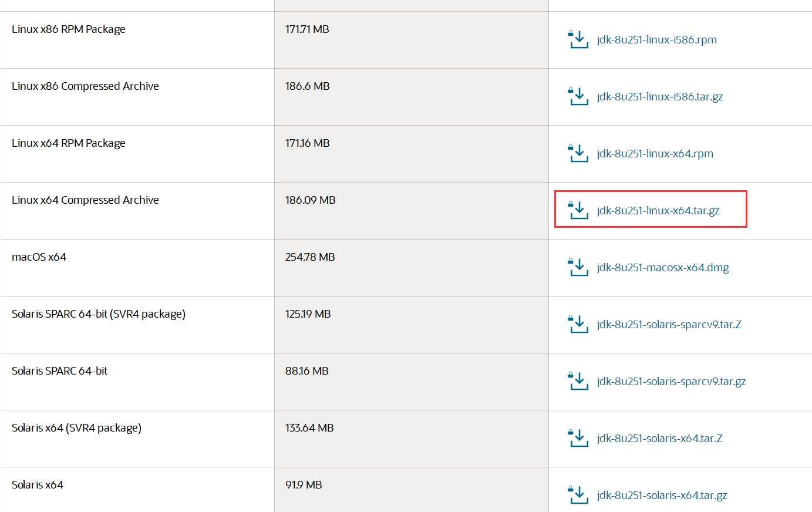Click the 133.64 MB file size

309,428
